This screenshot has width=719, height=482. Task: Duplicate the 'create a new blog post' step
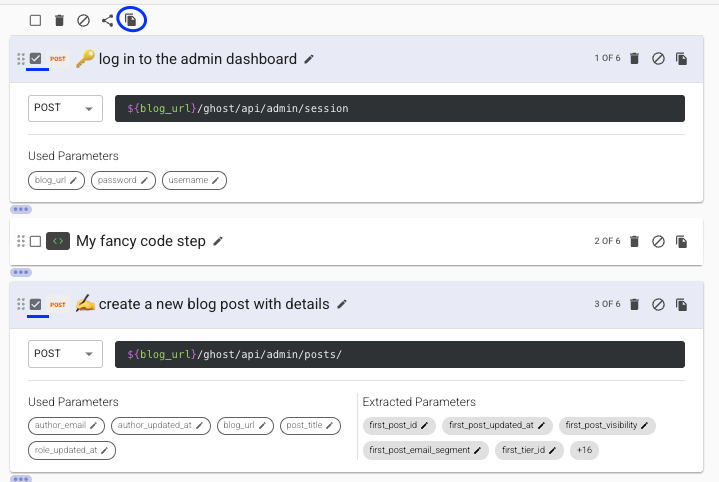(x=682, y=304)
